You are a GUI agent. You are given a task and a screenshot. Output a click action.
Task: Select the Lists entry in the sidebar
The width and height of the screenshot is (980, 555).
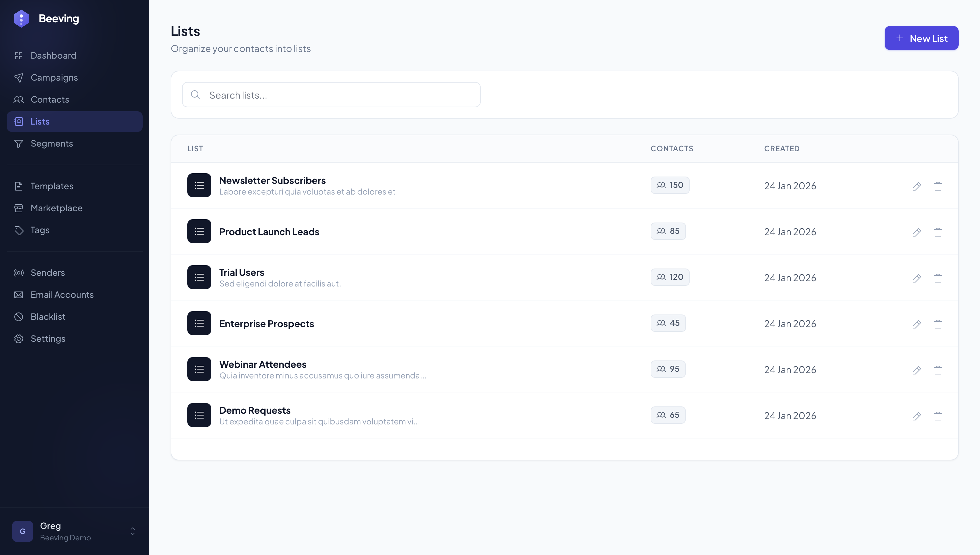coord(40,121)
